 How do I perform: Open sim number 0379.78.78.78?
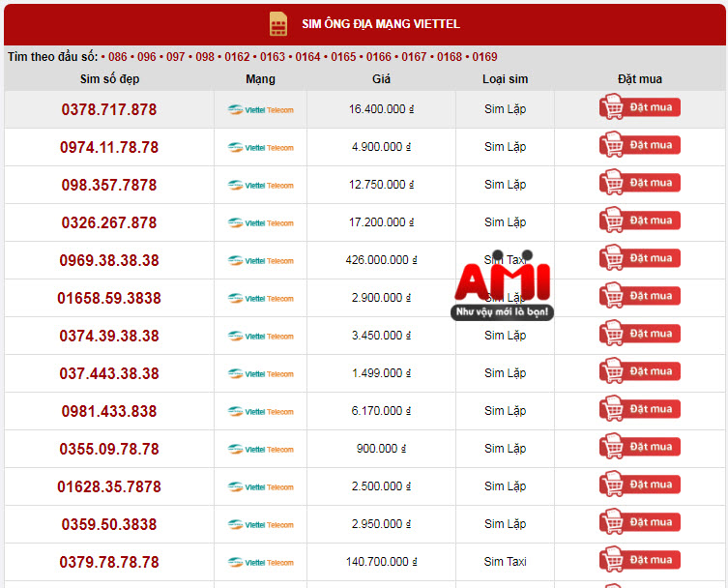click(109, 562)
